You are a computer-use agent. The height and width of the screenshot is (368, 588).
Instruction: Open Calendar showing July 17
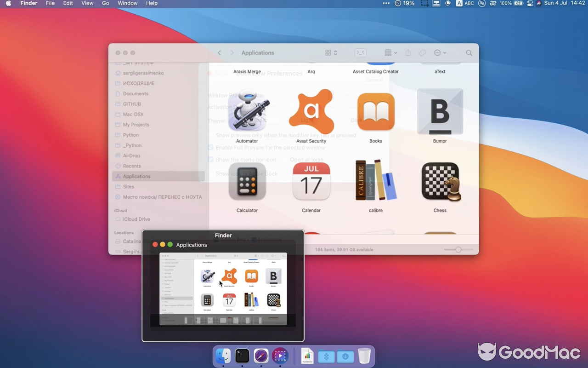click(x=311, y=181)
